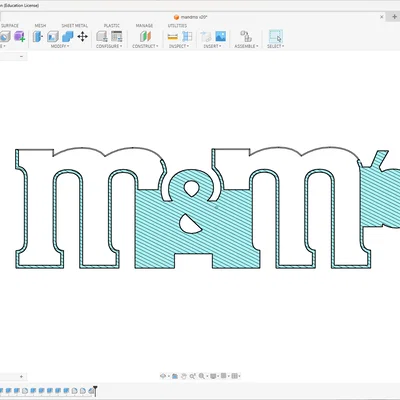Activate the Measure ruler tool
The height and width of the screenshot is (400, 400).
coord(172,36)
